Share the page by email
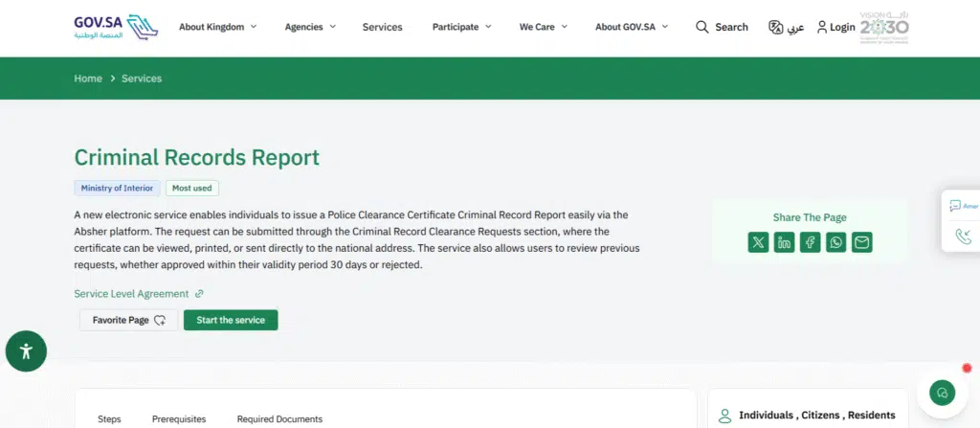Viewport: 980px width, 428px height. pos(862,242)
